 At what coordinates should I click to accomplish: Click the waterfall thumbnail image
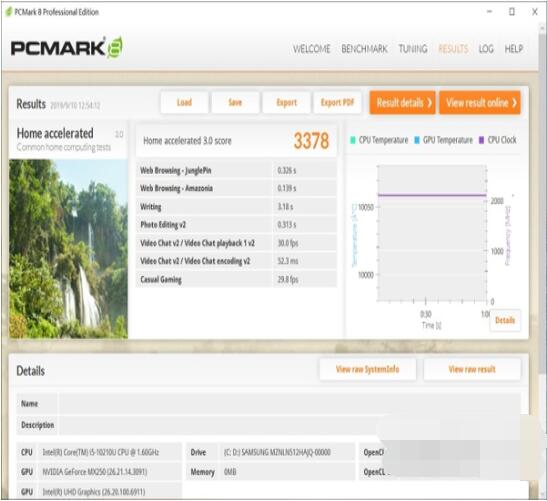(68, 249)
